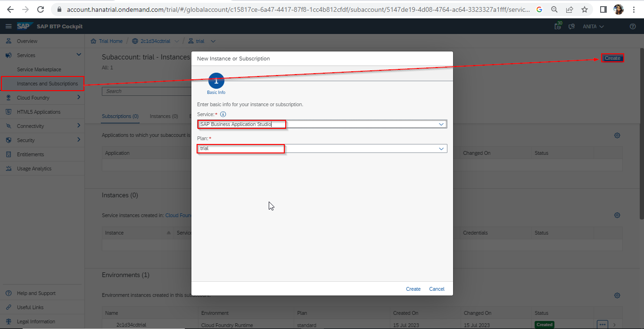The image size is (644, 329).
Task: Open Overview in the sidebar
Action: tap(27, 41)
